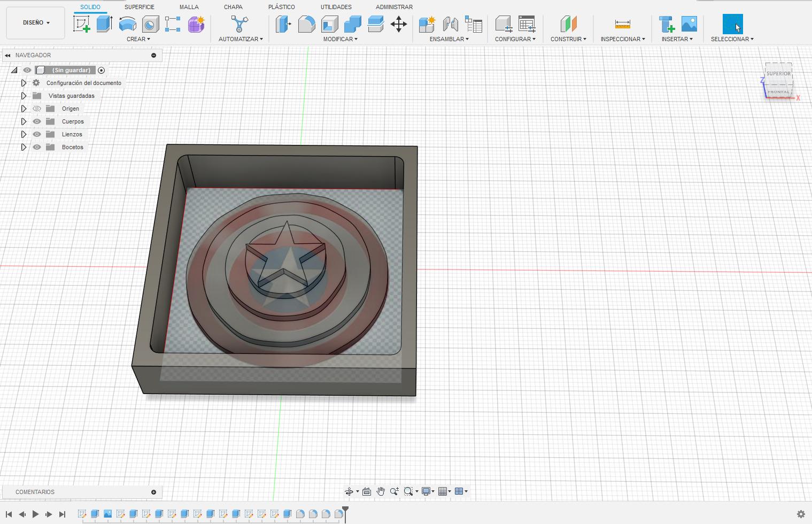This screenshot has width=812, height=524.
Task: Jump to timeline beginning
Action: tap(9, 514)
